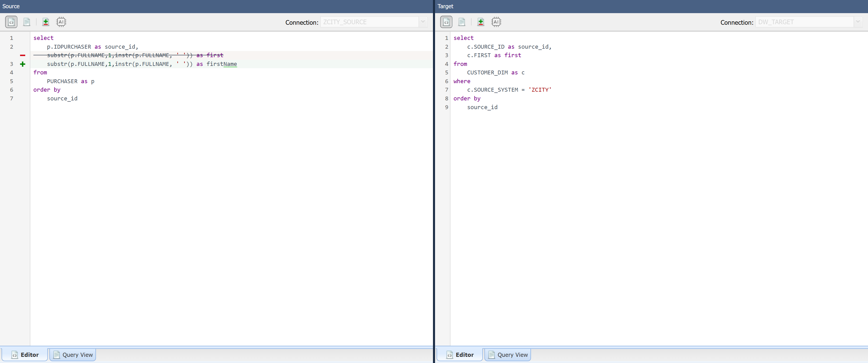This screenshot has width=868, height=363.
Task: Click 'c.SOURCE_ID as source_id,' in Target
Action: point(509,47)
